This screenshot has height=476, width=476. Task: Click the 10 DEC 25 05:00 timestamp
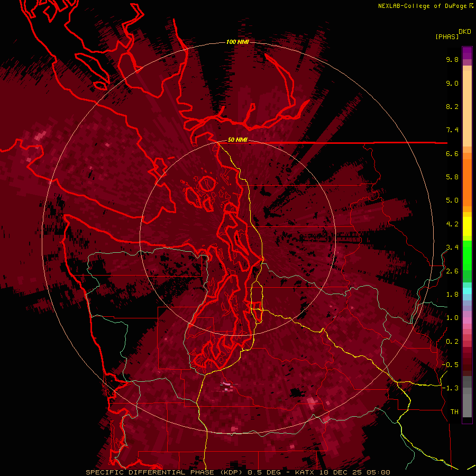tap(354, 472)
